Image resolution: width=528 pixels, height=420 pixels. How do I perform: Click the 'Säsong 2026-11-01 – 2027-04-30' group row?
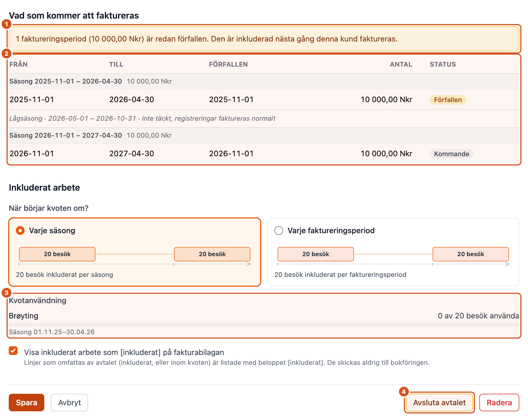pos(264,135)
